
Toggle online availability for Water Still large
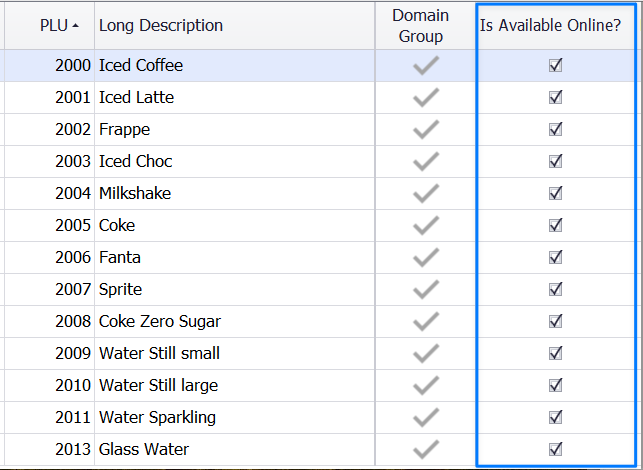click(x=556, y=386)
